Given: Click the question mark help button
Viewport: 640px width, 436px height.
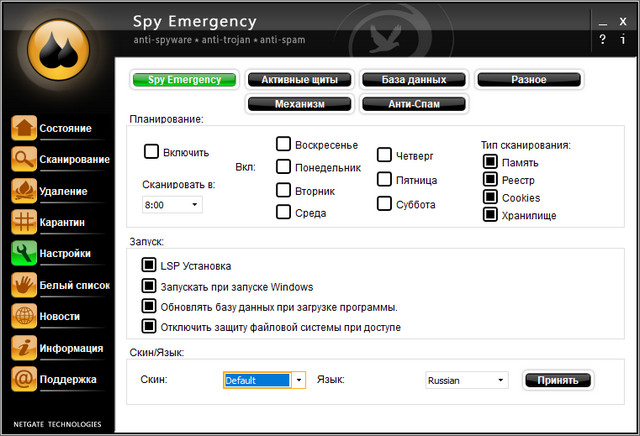Looking at the screenshot, I should 602,40.
